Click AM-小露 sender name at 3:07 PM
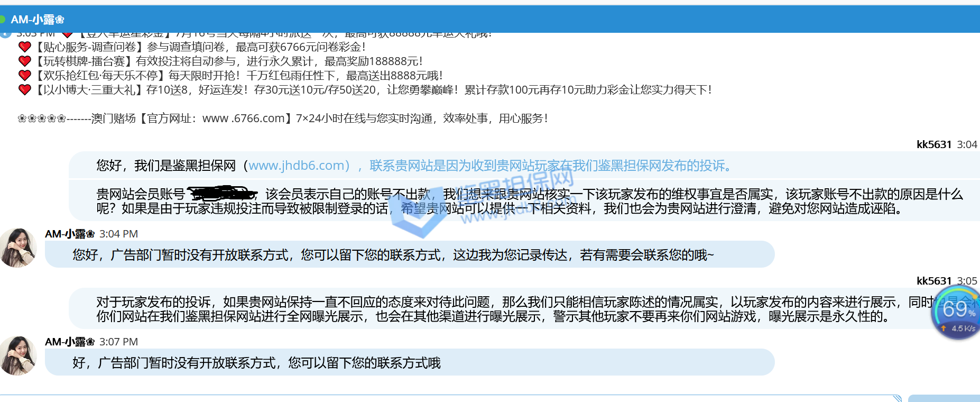The image size is (980, 402). point(69,342)
